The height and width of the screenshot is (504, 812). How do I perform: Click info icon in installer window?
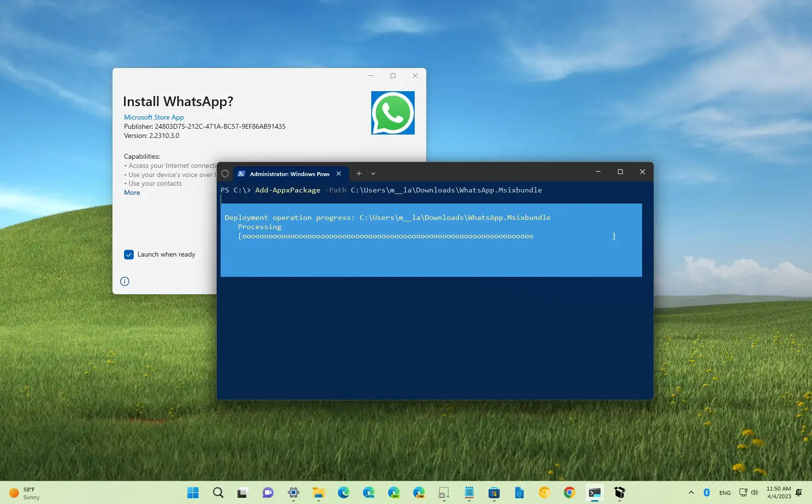pos(125,282)
